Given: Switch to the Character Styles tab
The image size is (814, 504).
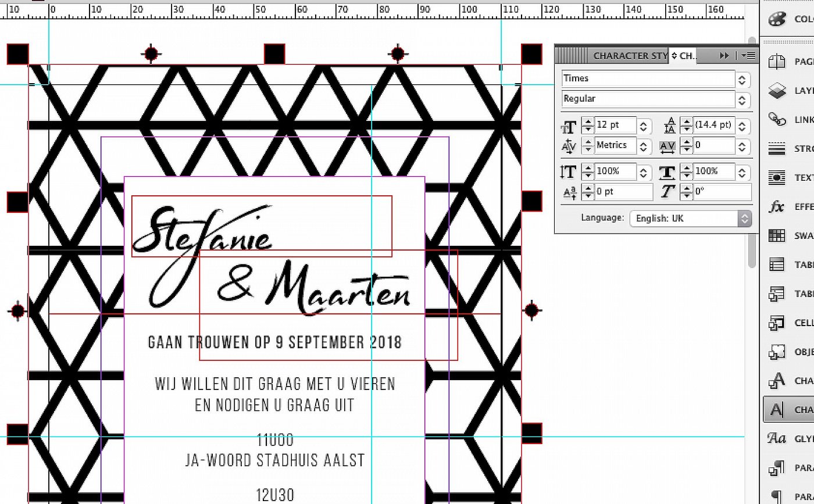Looking at the screenshot, I should (x=630, y=56).
